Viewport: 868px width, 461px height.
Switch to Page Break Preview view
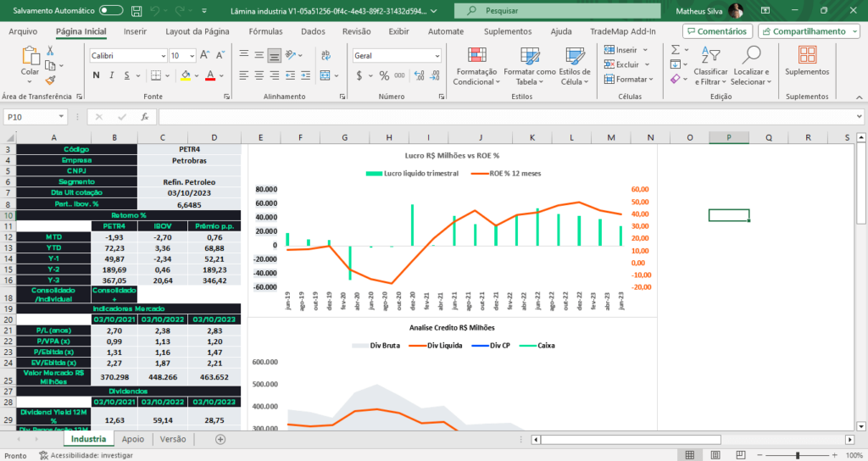pyautogui.click(x=741, y=455)
